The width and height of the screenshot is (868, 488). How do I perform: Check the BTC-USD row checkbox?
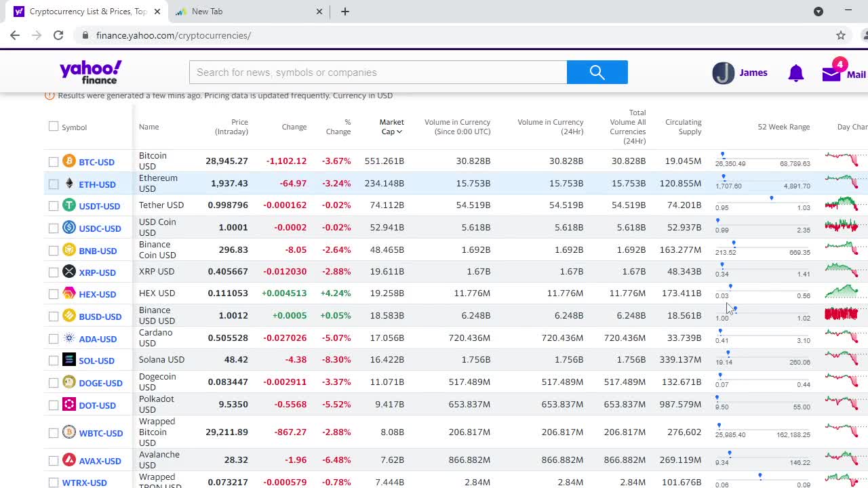pyautogui.click(x=54, y=162)
